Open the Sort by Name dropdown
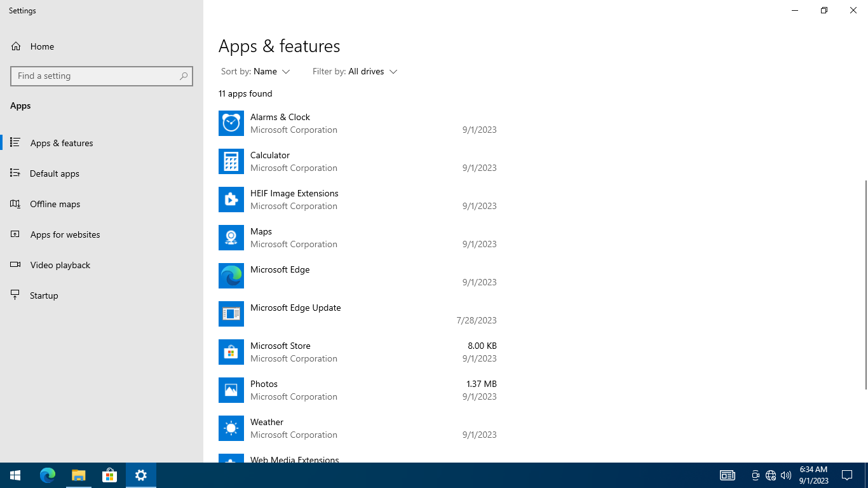 tap(255, 72)
